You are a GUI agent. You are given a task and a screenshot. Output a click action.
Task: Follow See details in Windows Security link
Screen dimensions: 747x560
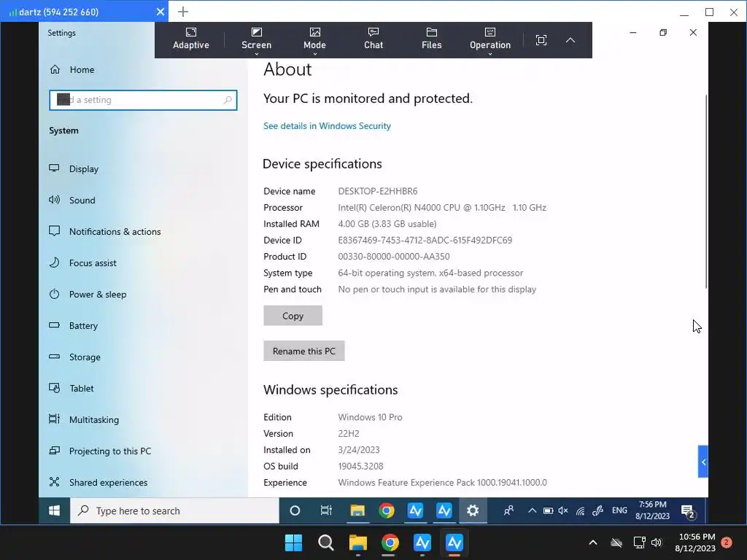pos(327,125)
